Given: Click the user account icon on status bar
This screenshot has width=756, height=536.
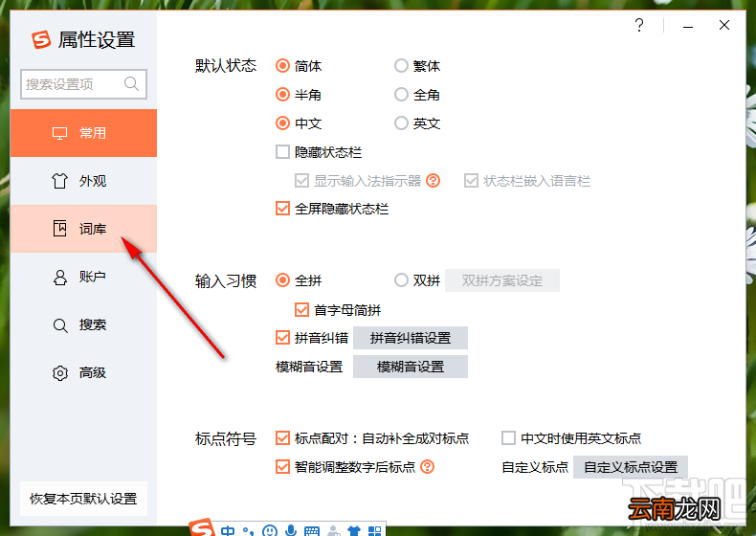Looking at the screenshot, I should (x=333, y=531).
